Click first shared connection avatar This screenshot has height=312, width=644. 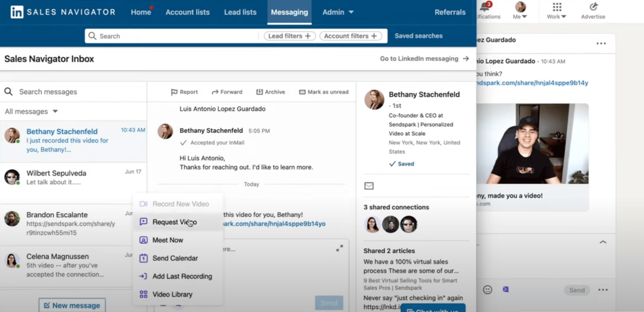tap(372, 224)
